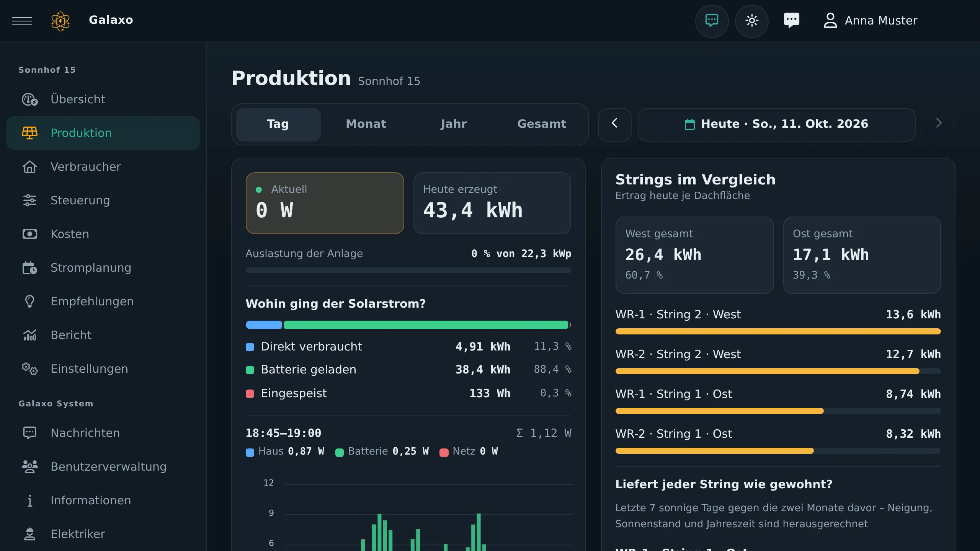Click green Batterie segment of solar bar
Screen dimensions: 980x551
(426, 325)
